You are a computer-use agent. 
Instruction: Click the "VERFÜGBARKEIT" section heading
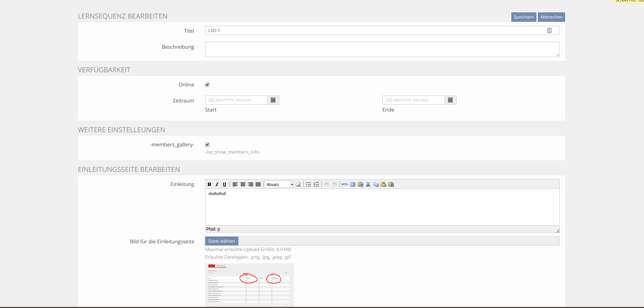click(104, 70)
